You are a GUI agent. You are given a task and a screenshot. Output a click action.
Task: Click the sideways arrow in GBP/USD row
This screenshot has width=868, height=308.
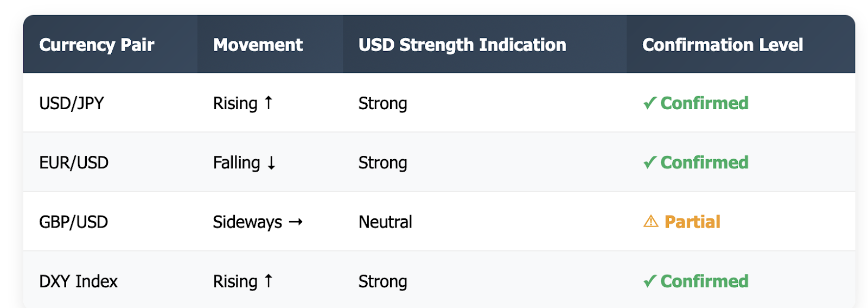pyautogui.click(x=296, y=222)
